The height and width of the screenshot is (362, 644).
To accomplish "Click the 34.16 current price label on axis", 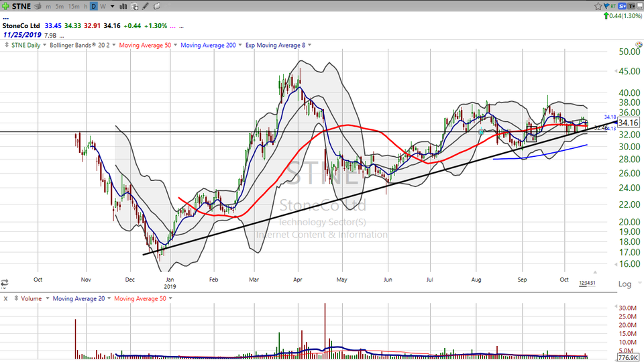I will pyautogui.click(x=628, y=123).
